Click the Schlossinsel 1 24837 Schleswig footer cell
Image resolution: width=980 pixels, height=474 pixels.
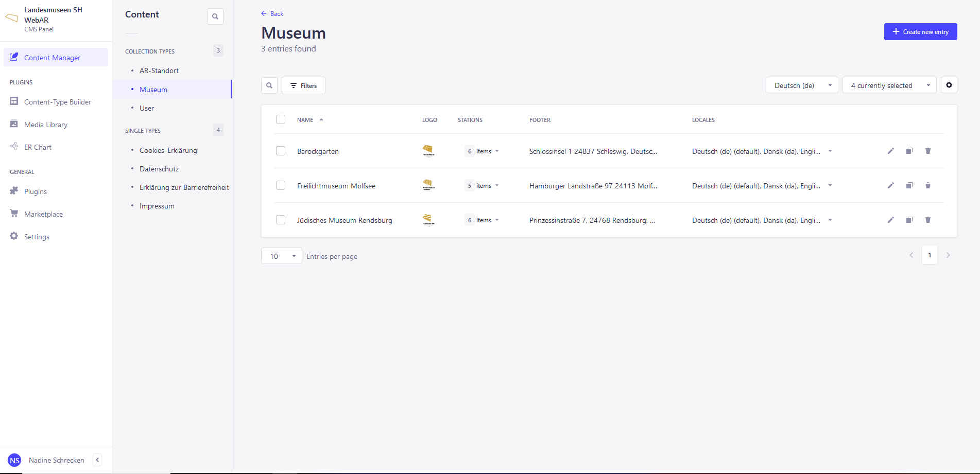pyautogui.click(x=593, y=151)
